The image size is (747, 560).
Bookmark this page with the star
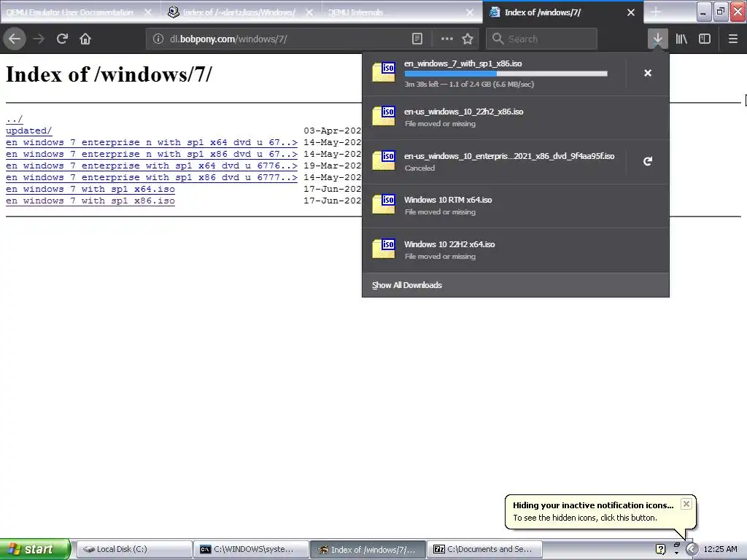click(x=468, y=39)
